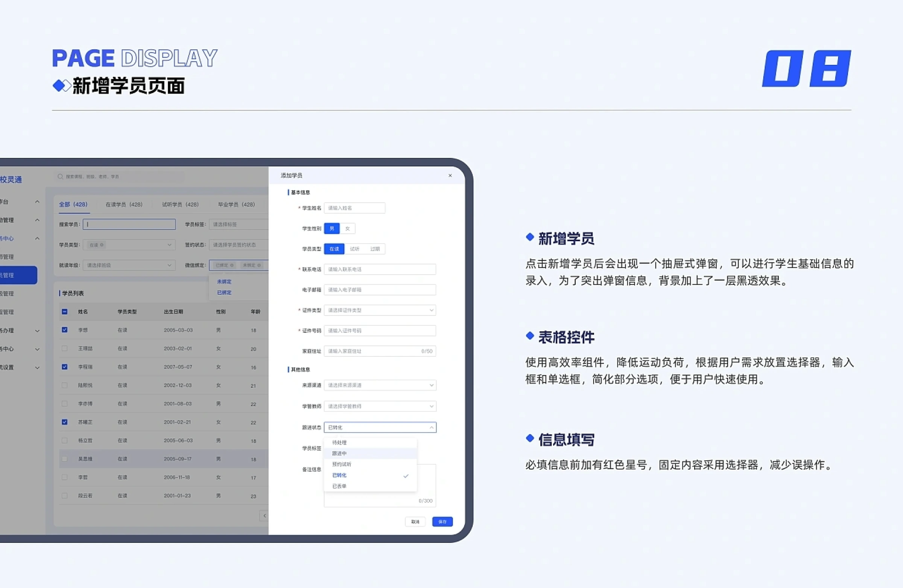903x588 pixels.
Task: Check the checkbox for student 李亦博
Action: click(x=64, y=404)
